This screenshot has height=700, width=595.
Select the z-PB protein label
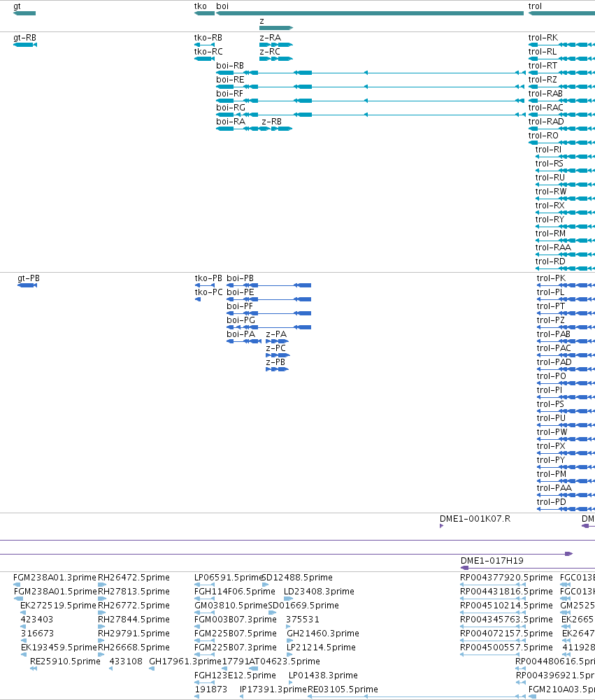pos(275,362)
